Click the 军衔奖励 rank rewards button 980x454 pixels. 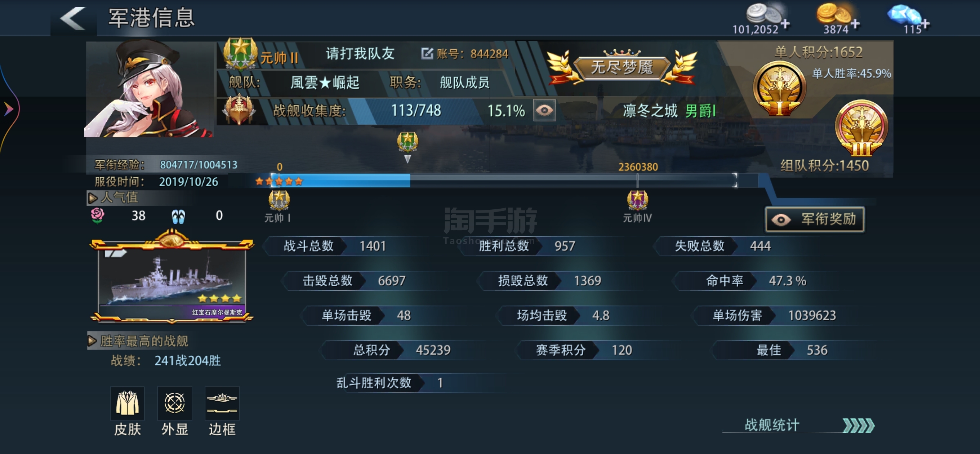[x=815, y=219]
